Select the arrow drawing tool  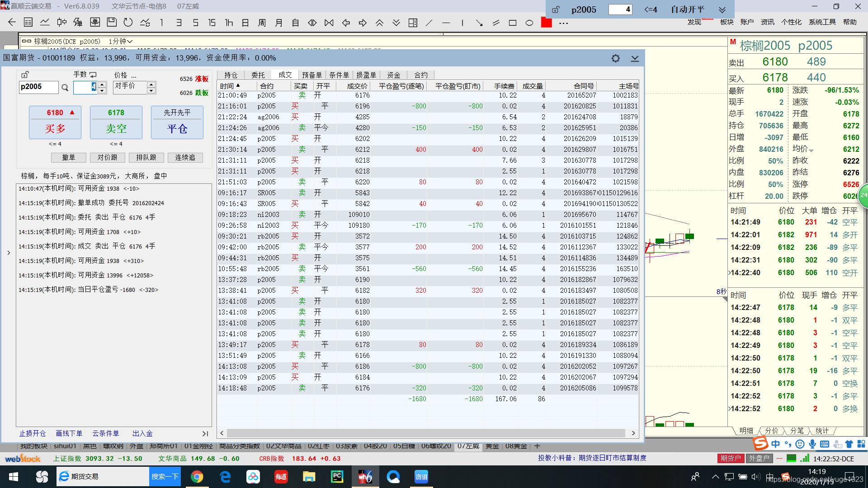pyautogui.click(x=479, y=22)
